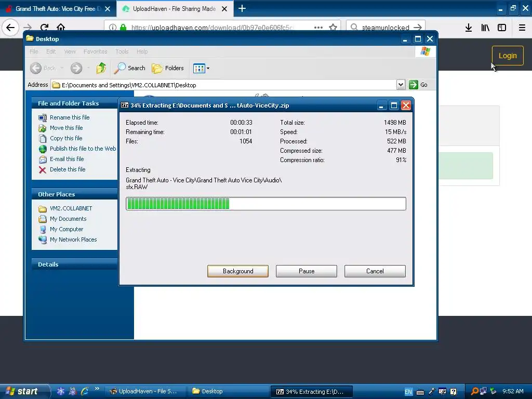Open Edit menu in Desktop window

pos(51,51)
